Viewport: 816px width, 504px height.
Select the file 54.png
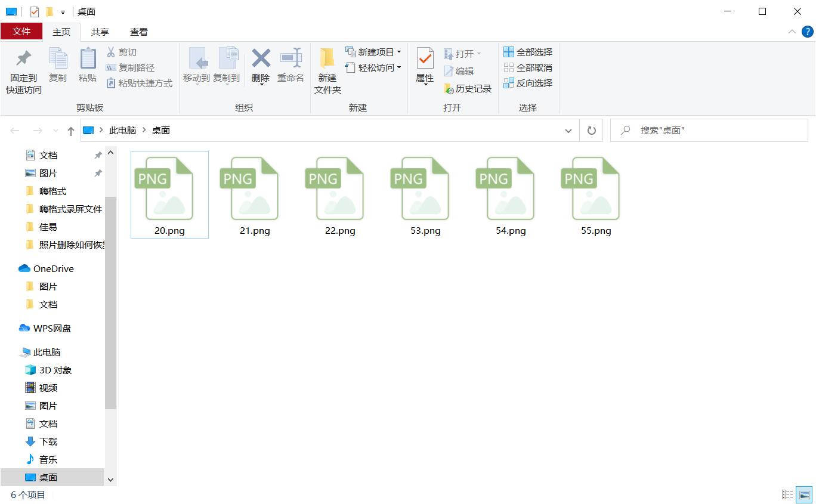[x=511, y=195]
